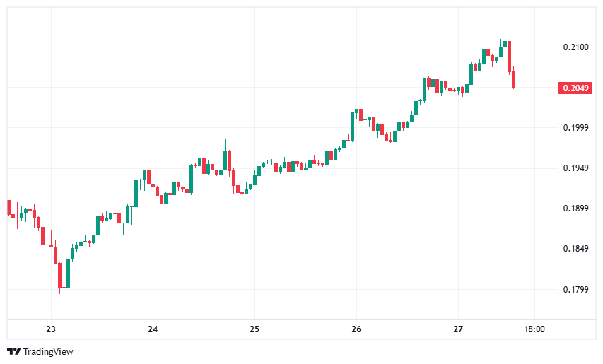Open the TradingView text link
Viewport: 603px width, 364px height.
click(48, 351)
